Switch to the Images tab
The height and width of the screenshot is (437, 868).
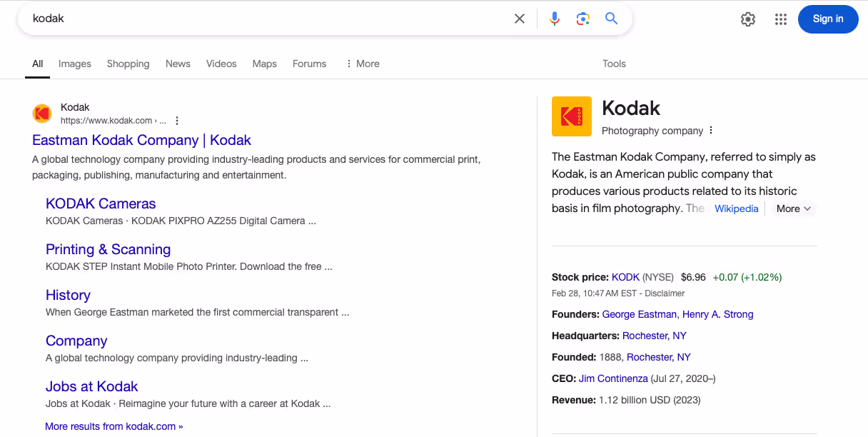[x=75, y=64]
